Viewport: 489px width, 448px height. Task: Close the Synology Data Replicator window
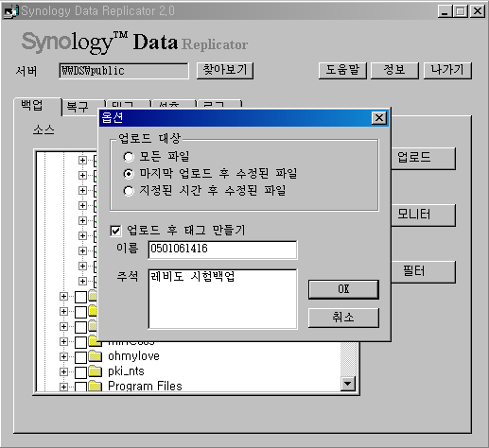tap(478, 11)
